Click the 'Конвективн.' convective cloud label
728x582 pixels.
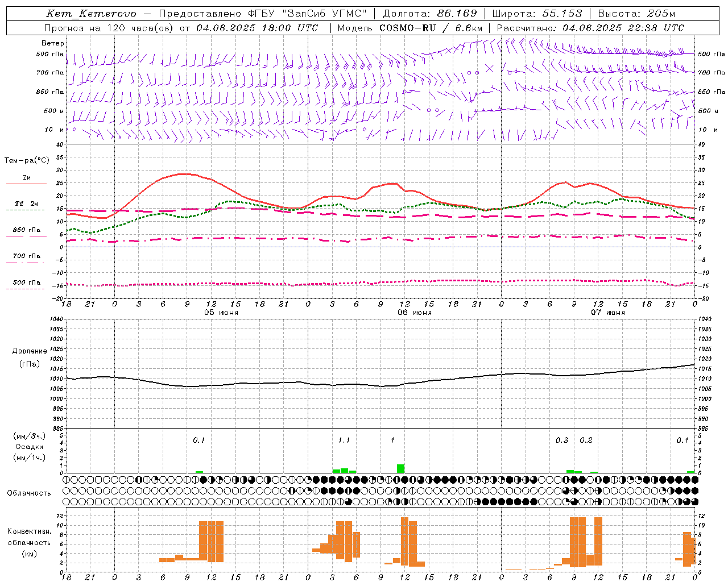tap(29, 531)
